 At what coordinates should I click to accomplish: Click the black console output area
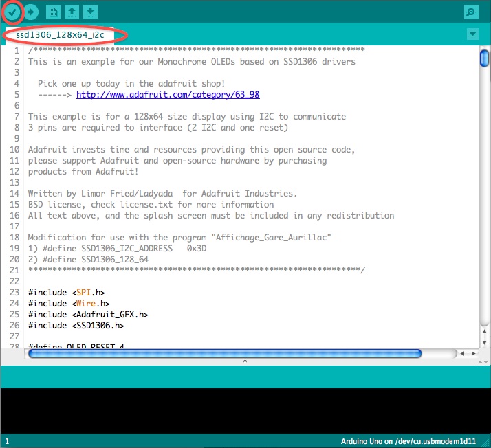tap(245, 411)
